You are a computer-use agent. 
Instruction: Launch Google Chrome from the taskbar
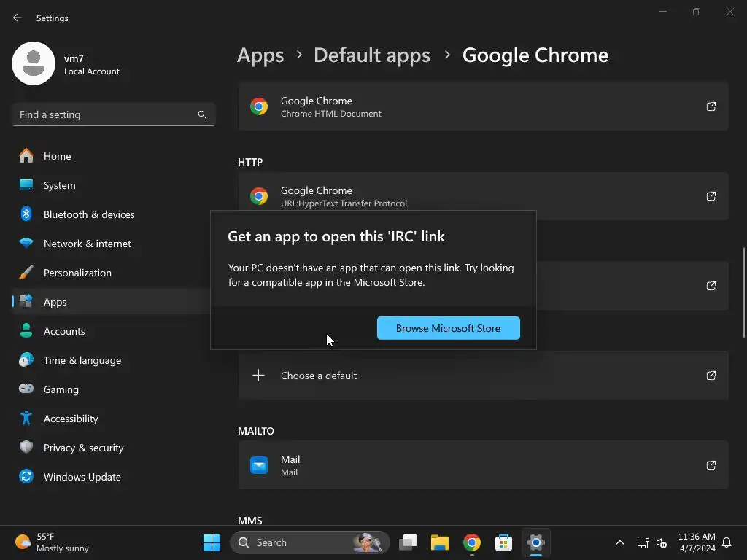[472, 542]
